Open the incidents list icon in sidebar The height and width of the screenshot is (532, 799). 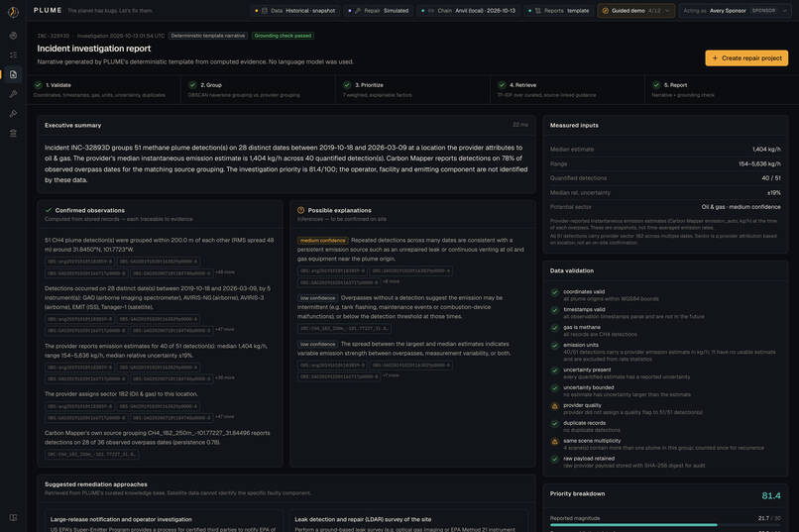tap(13, 54)
